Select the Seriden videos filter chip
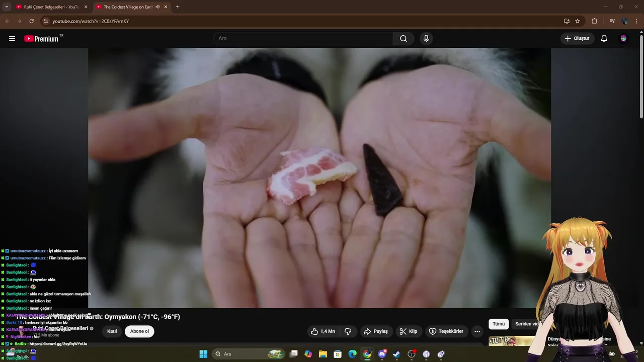 click(x=527, y=324)
